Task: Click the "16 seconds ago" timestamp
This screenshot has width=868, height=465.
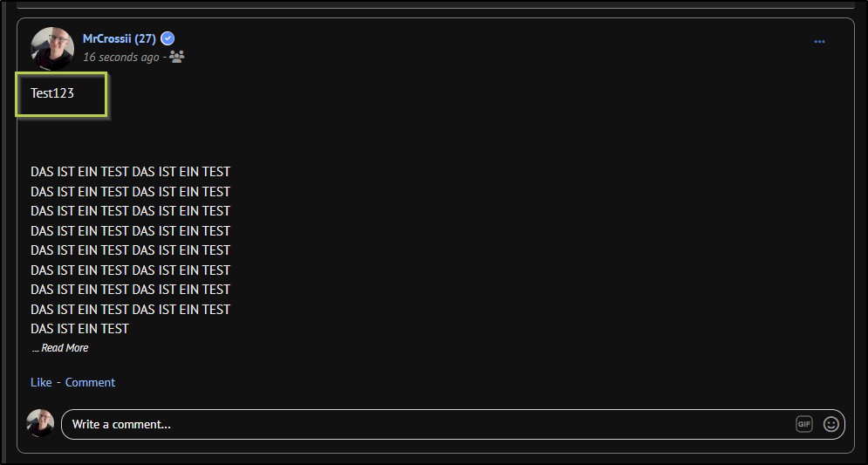Action: [120, 57]
